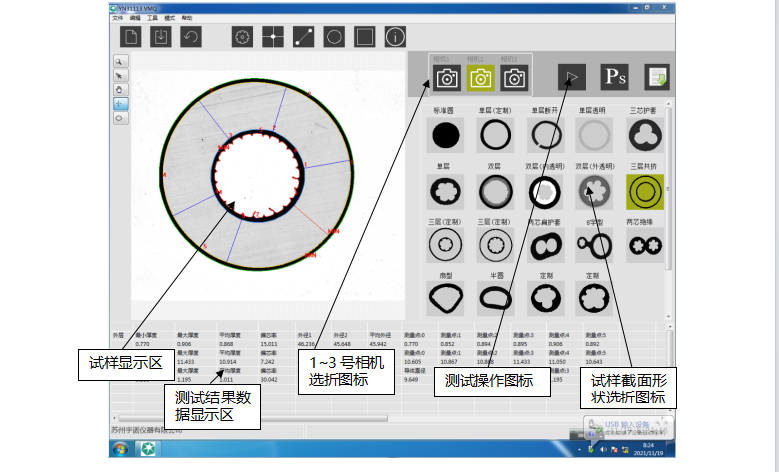Screen dimensions: 779x472
Task: Select the circle measurement tool icon
Action: click(334, 37)
